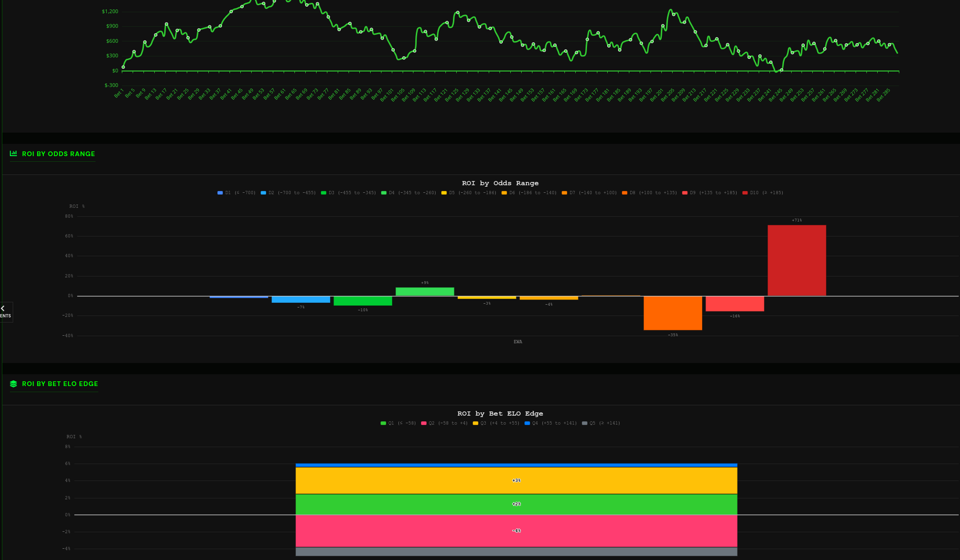Select the amber -4% bar
The width and height of the screenshot is (960, 560).
549,298
